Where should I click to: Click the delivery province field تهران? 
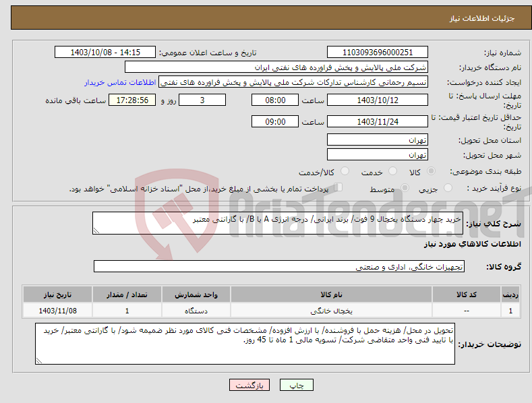click(378, 139)
